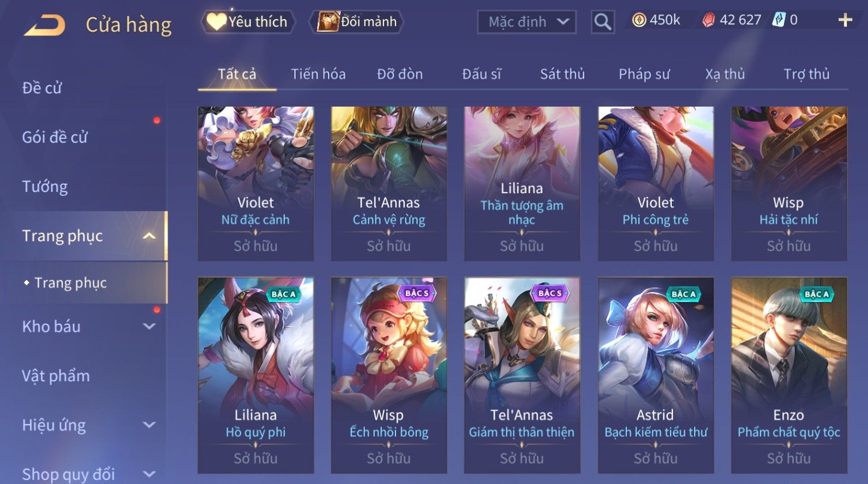The image size is (868, 484).
Task: Open Gói đề cử in the sidebar
Action: click(x=55, y=137)
